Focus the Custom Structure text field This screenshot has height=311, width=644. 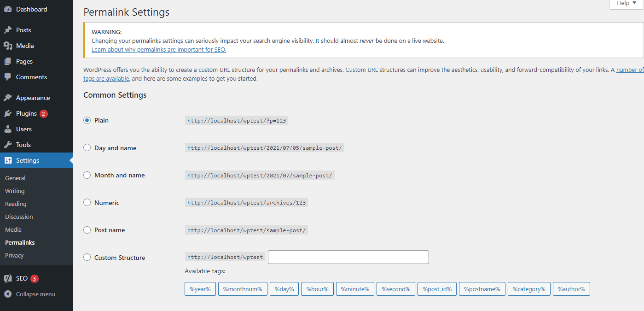point(348,257)
